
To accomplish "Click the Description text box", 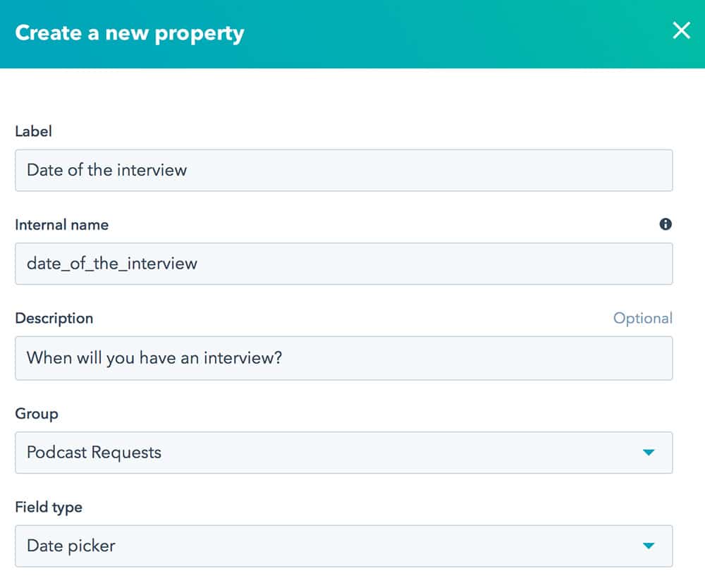I will pyautogui.click(x=344, y=357).
